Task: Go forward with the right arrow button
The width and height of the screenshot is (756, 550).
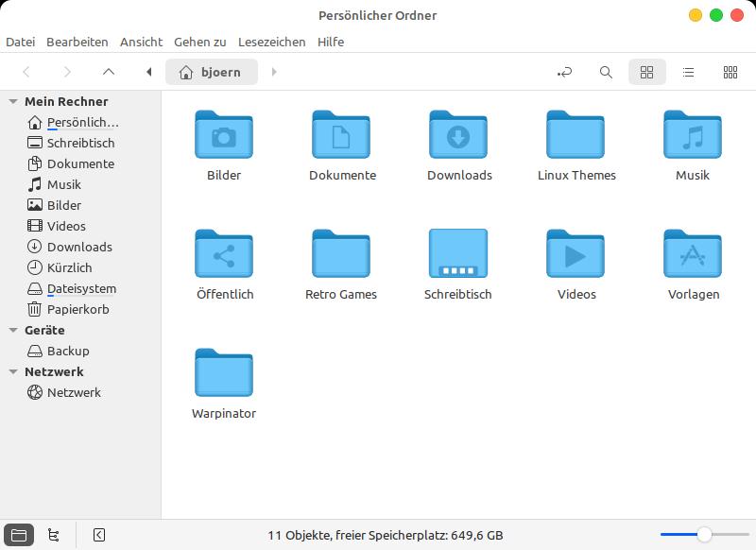Action: pos(67,73)
